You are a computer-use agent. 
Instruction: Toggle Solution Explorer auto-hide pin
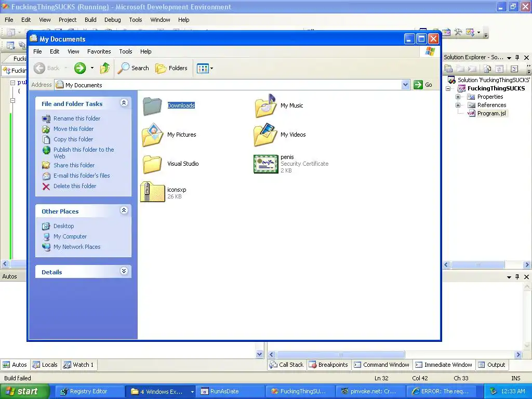pyautogui.click(x=517, y=58)
